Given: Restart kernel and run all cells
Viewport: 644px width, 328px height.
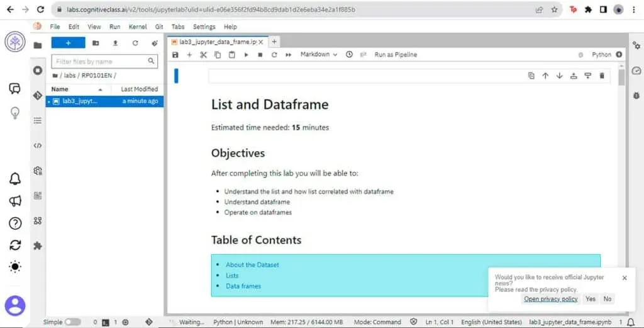Looking at the screenshot, I should point(288,55).
